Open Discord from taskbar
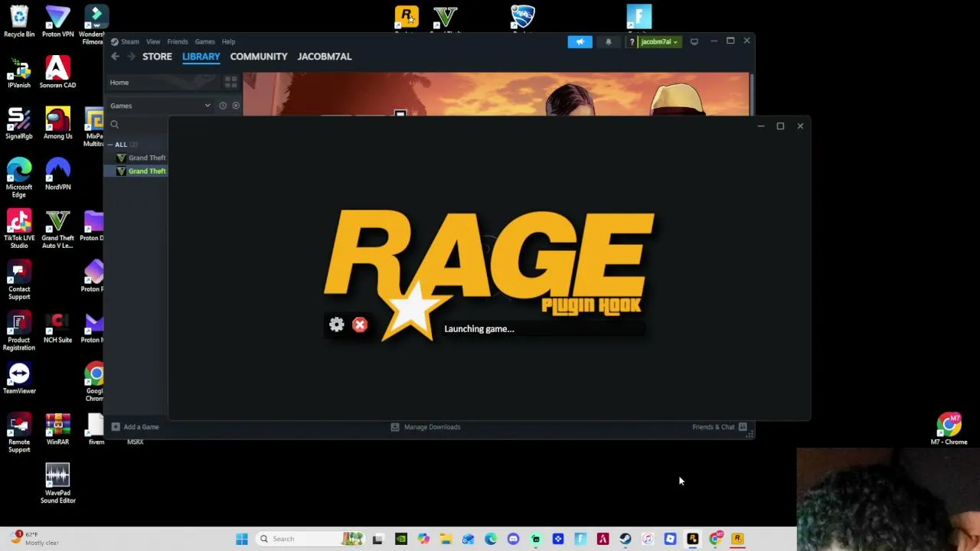The height and width of the screenshot is (551, 980). tap(513, 539)
